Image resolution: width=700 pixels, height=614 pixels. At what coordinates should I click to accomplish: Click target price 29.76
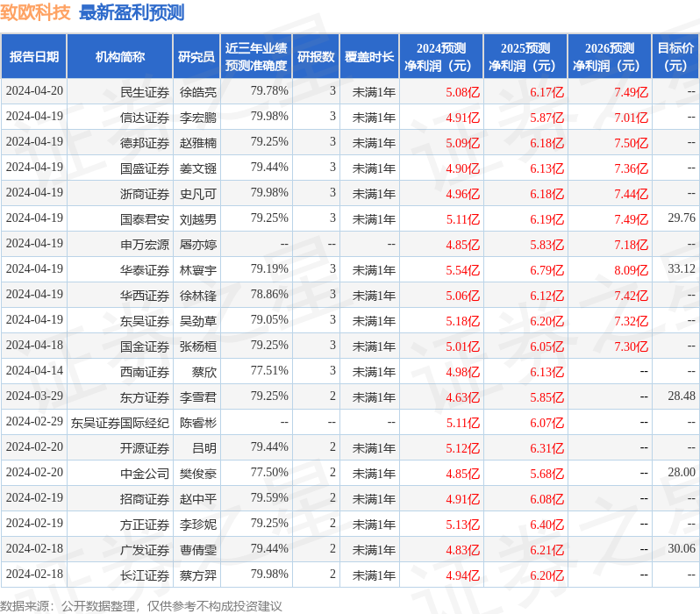[682, 218]
